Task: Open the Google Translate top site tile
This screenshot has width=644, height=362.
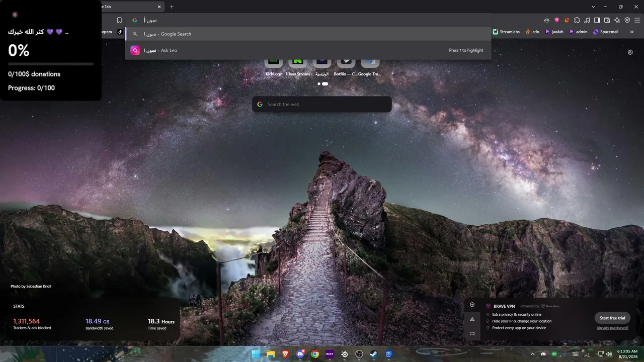Action: pos(370,66)
